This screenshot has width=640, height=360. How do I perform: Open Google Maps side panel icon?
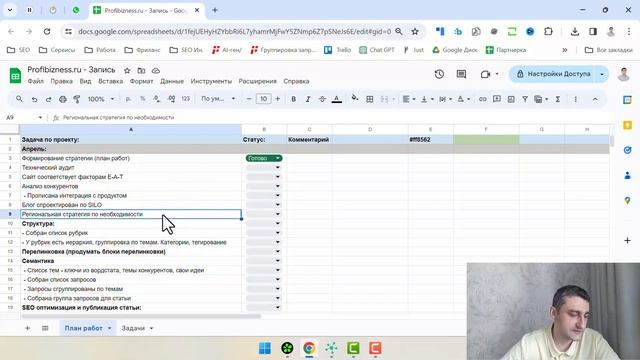click(627, 200)
